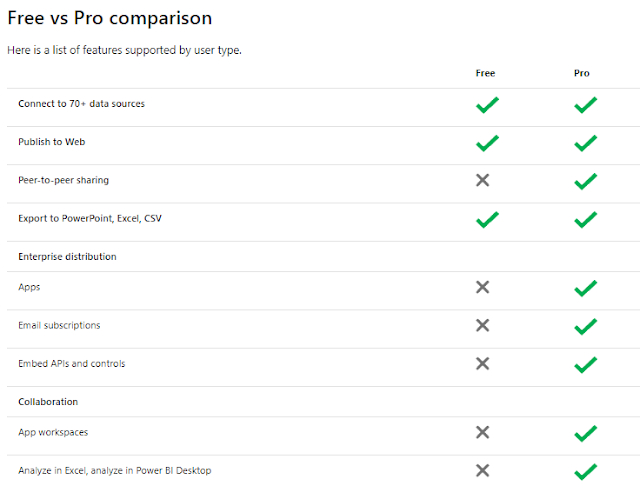Click the Free column header

pyautogui.click(x=485, y=73)
